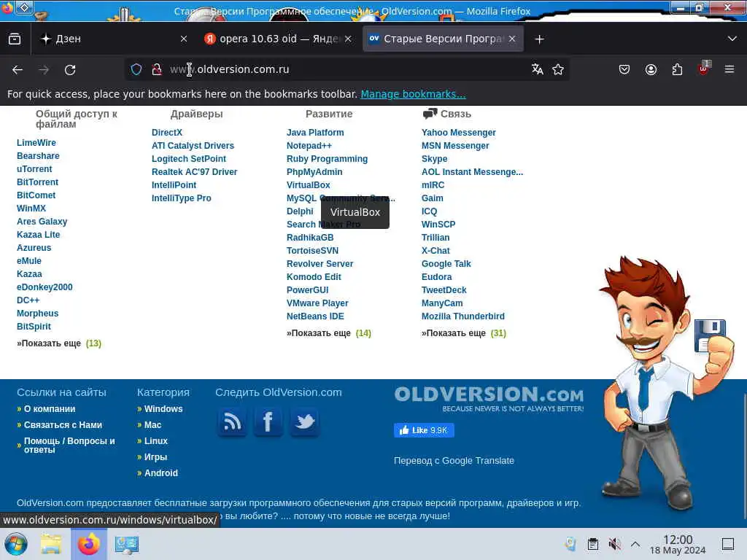The width and height of the screenshot is (747, 560).
Task: Open the Игры category in footer
Action: point(156,457)
